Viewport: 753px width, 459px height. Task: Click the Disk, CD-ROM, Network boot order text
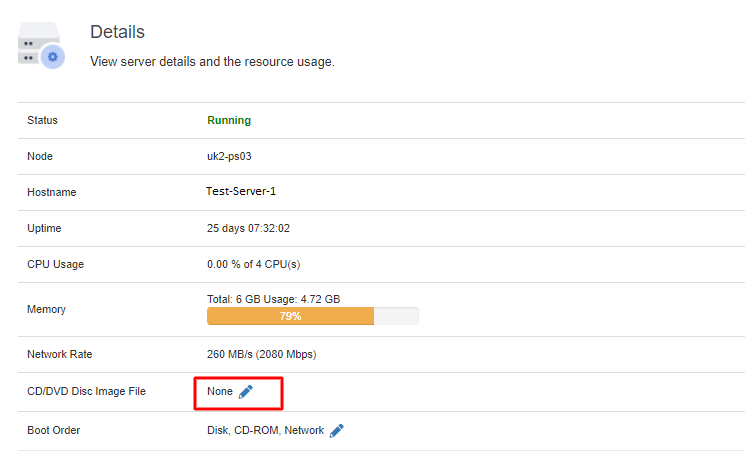[266, 430]
